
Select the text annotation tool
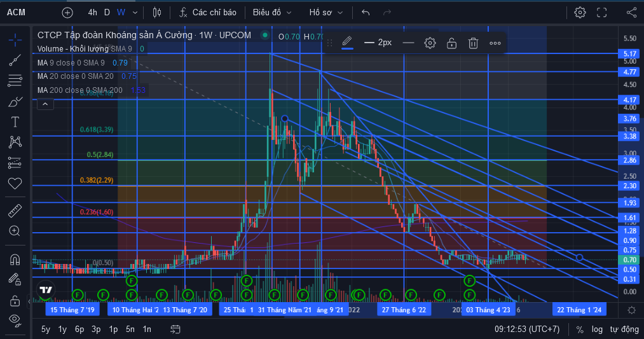(x=15, y=121)
